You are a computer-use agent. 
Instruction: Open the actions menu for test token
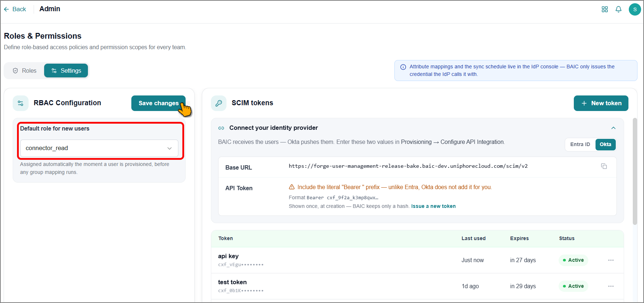(611, 286)
